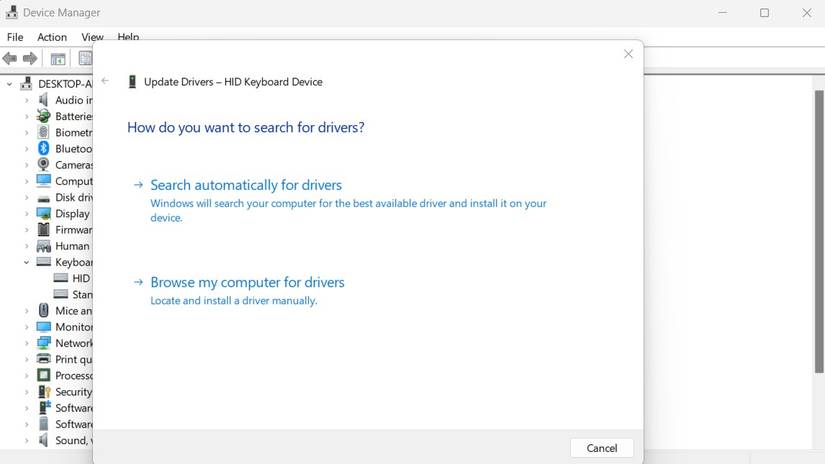The width and height of the screenshot is (825, 464).
Task: Click the HID keyboard device icon
Action: click(61, 278)
